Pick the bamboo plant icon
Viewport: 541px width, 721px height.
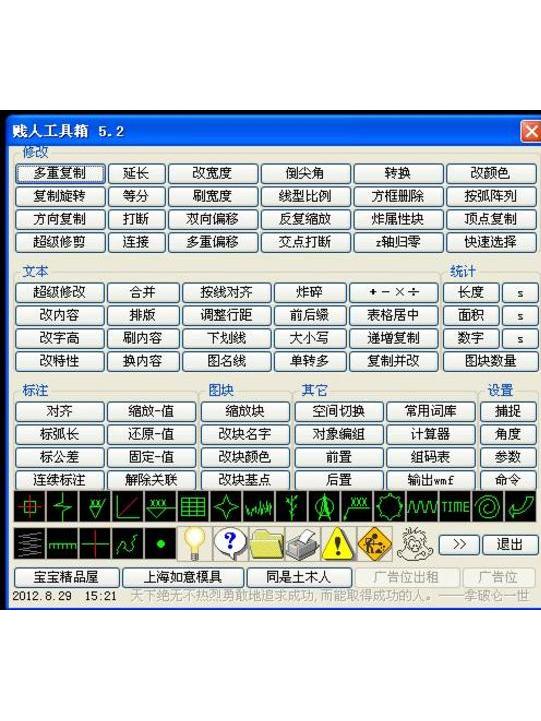(291, 506)
